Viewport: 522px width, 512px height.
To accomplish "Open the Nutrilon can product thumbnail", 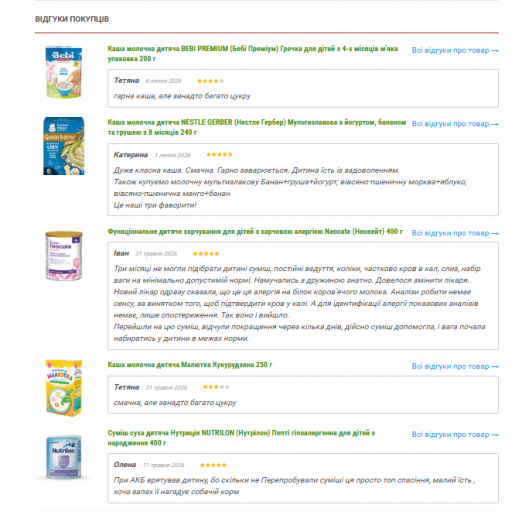I will tap(64, 457).
